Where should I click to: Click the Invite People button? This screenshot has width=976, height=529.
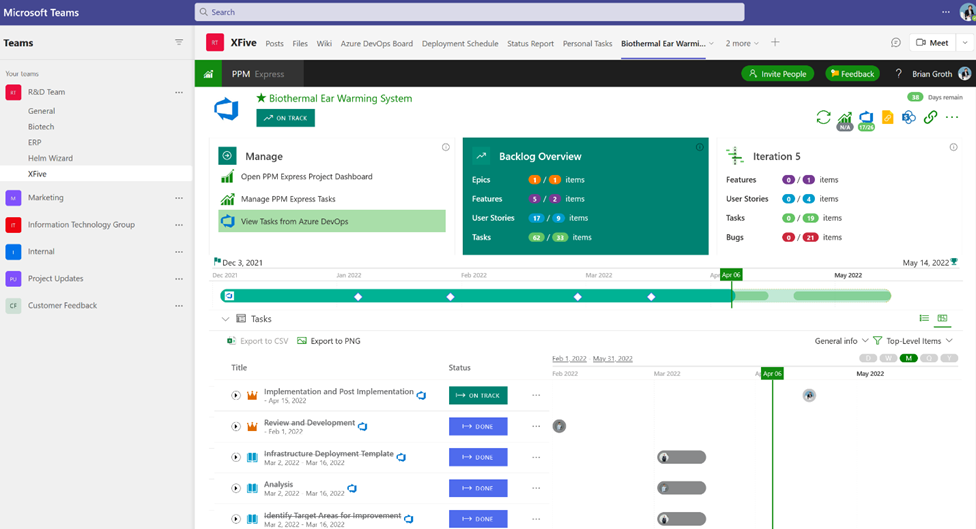777,73
